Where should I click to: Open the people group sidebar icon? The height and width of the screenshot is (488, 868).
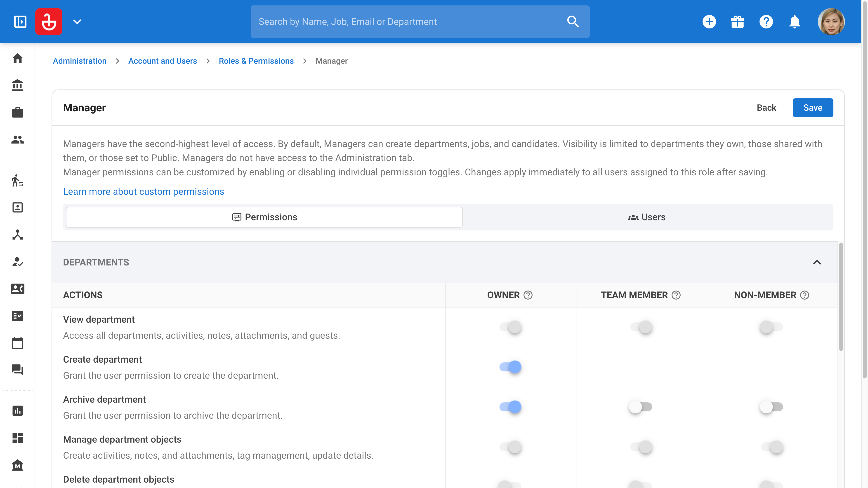click(x=18, y=139)
